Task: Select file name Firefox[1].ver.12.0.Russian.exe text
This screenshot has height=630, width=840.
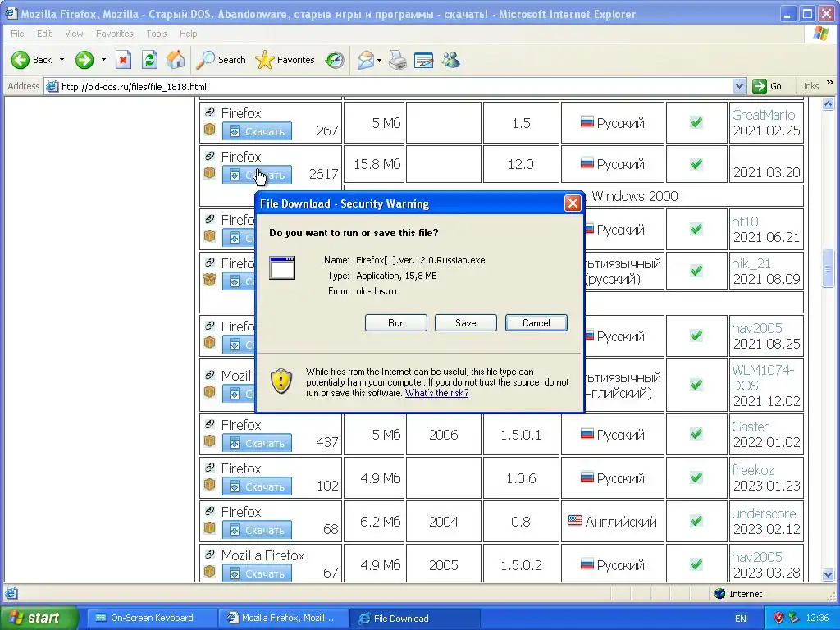Action: tap(421, 260)
